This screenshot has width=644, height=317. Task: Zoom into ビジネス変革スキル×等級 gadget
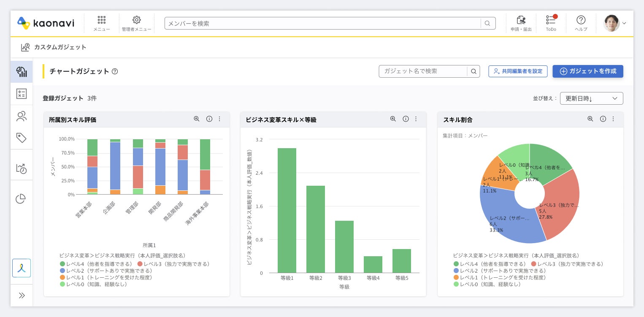(x=393, y=119)
